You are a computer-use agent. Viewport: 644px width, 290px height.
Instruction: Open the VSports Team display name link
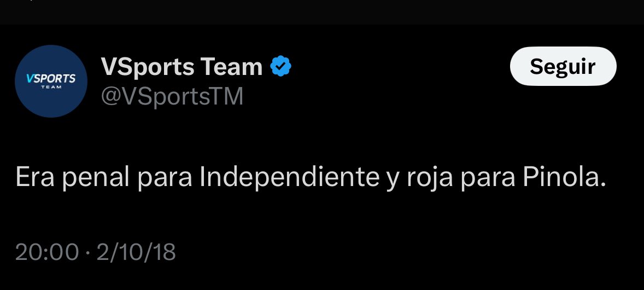click(182, 67)
